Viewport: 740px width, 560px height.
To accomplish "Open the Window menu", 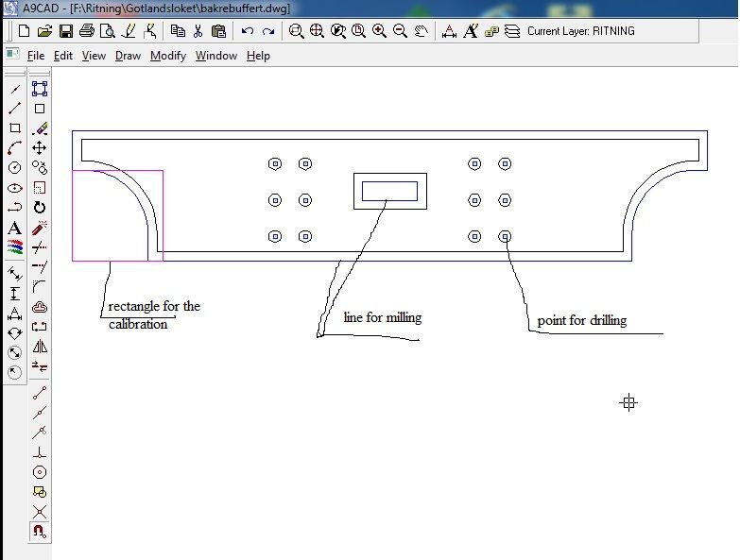I will tap(216, 56).
